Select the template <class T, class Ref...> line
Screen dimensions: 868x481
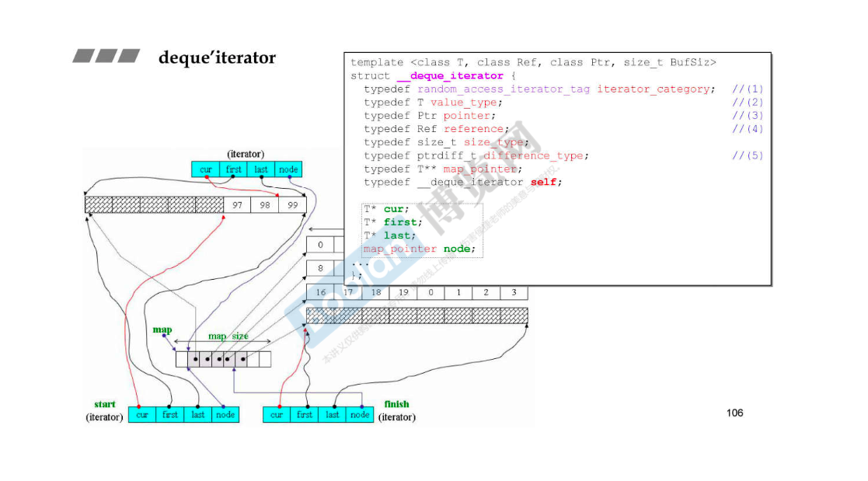point(533,62)
